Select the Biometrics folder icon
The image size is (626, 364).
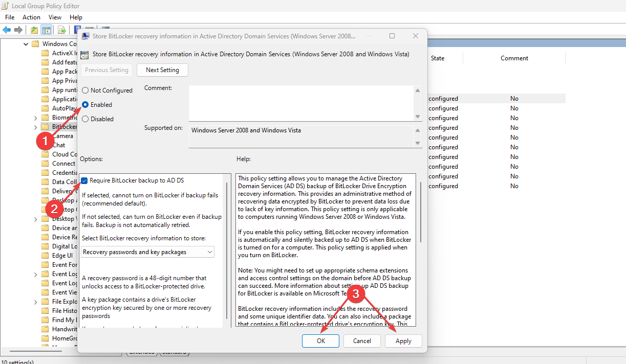[x=46, y=118]
